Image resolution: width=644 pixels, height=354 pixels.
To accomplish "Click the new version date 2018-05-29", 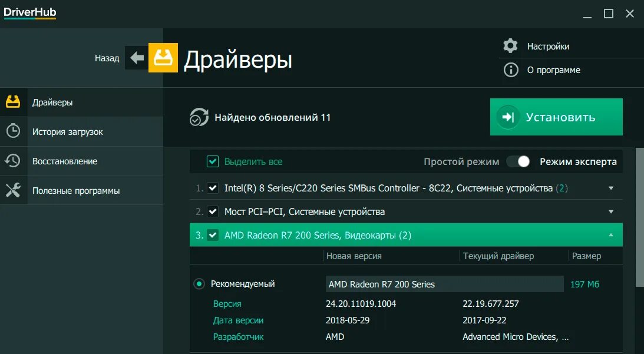I will pos(348,320).
